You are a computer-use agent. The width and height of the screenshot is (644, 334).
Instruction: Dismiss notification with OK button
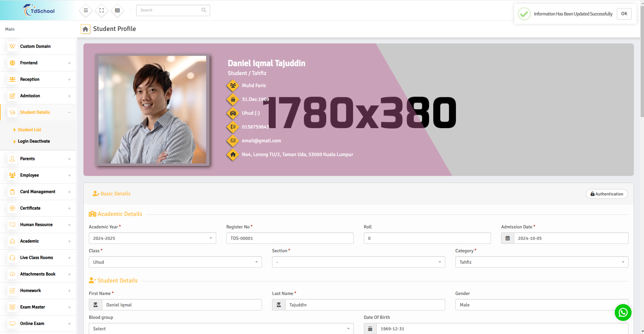(x=624, y=14)
